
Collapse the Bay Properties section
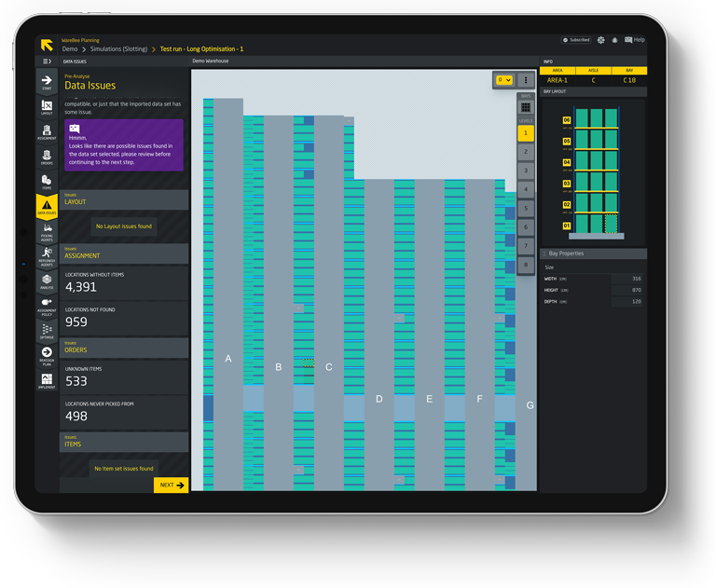point(593,253)
